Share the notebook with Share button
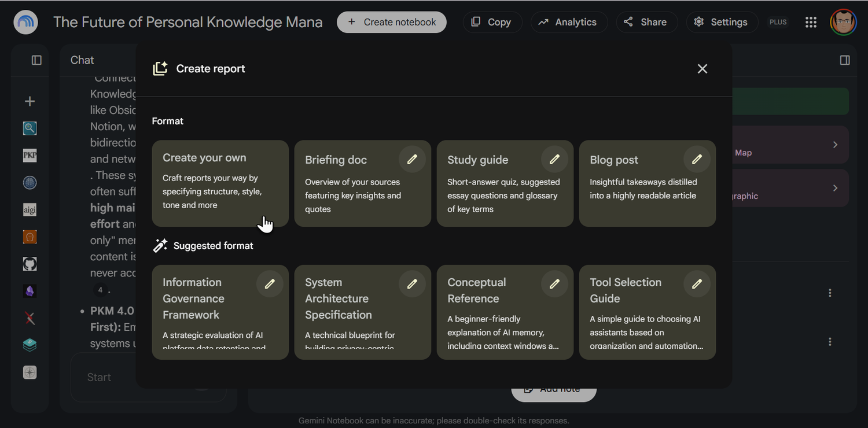Screen dimensions: 868x428 pyautogui.click(x=646, y=22)
